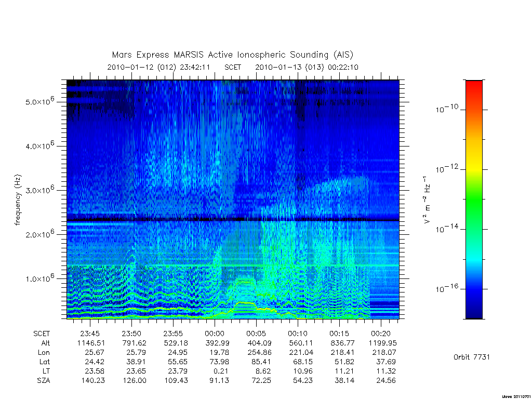Click the local time value '23.58'
The image size is (532, 399).
(95, 371)
